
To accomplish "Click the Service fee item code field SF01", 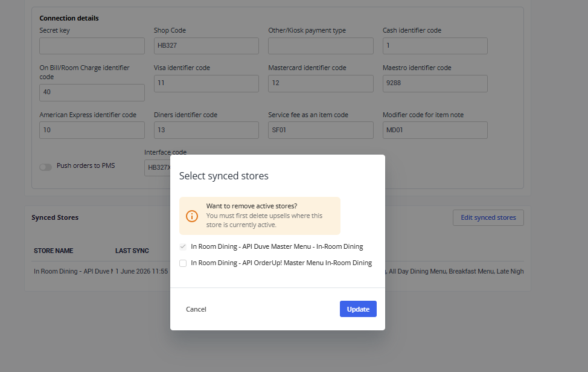I will coord(321,130).
